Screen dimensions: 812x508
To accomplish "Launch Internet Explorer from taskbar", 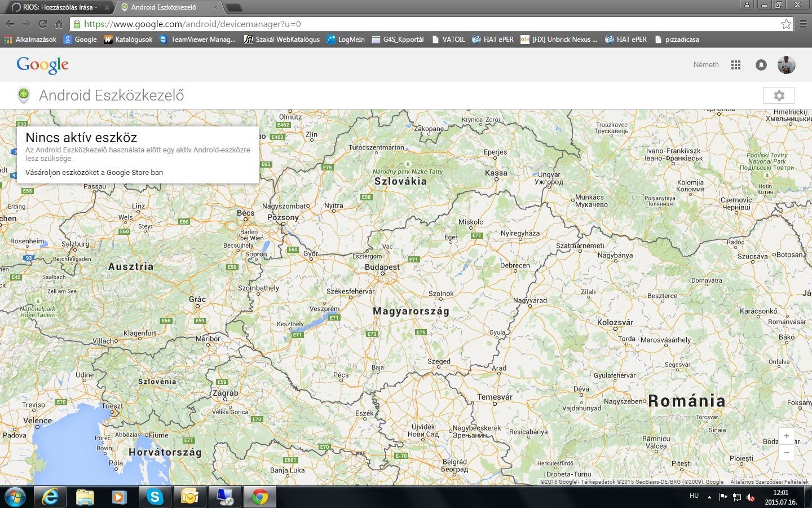I will click(x=50, y=497).
